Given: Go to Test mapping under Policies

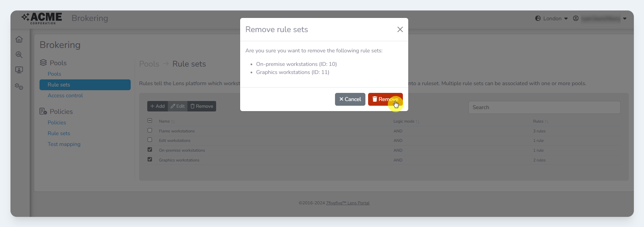Looking at the screenshot, I should (x=64, y=144).
